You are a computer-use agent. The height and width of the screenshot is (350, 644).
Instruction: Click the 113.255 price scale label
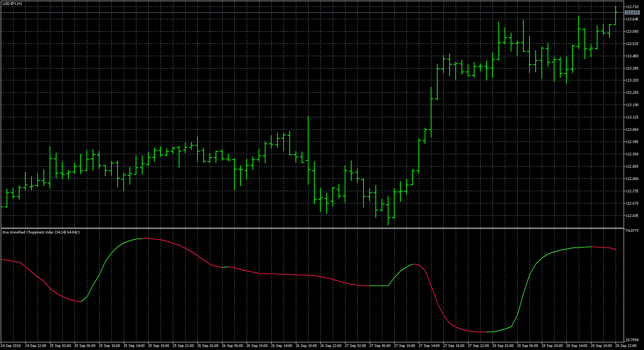(x=632, y=93)
